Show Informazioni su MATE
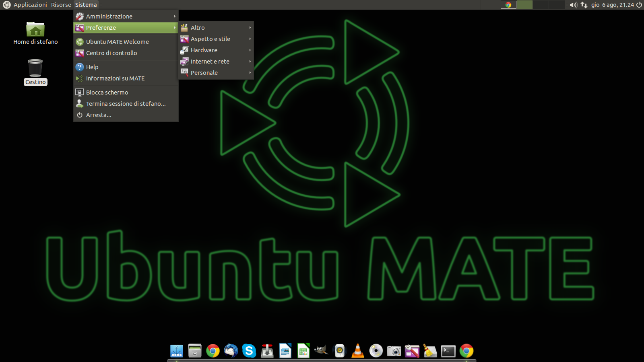 click(126, 78)
